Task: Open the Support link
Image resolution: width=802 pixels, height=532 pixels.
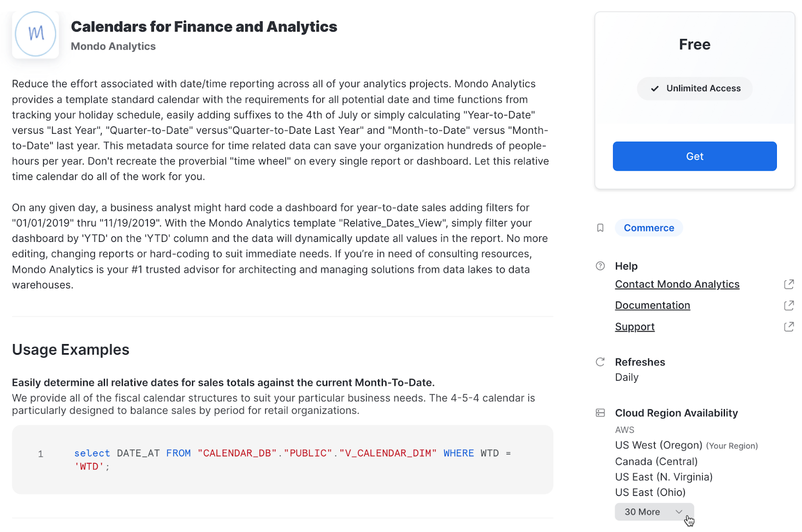Action: point(635,327)
